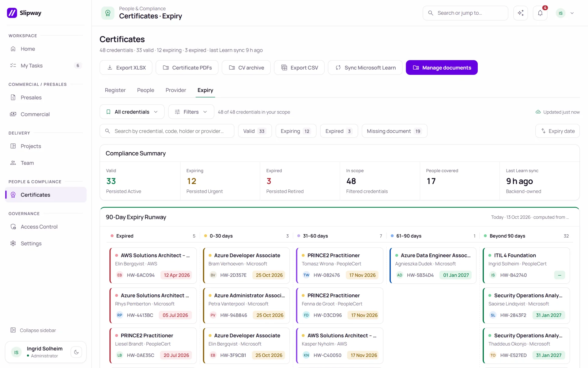Open the AWS Solutions Architect card HW-6AC094
The image size is (588, 368).
(153, 265)
